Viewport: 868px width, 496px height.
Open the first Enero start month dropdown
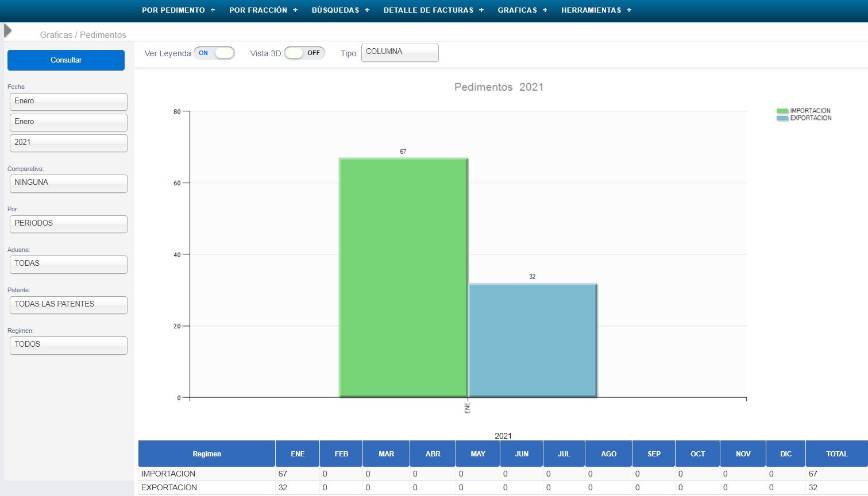pos(68,102)
